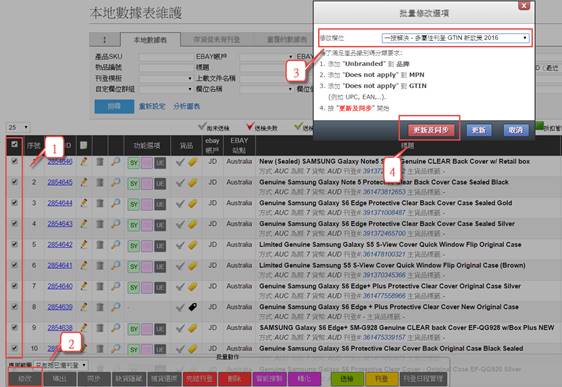Click the yellow tag icon in row 3

192,204
